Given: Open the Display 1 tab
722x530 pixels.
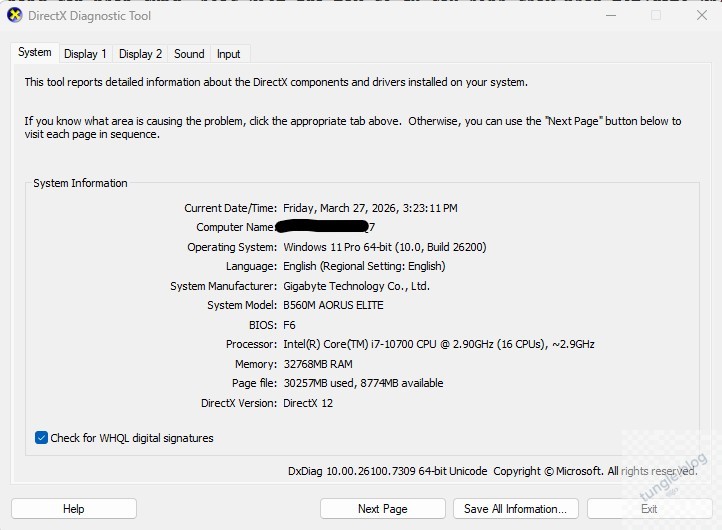Looking at the screenshot, I should [x=85, y=54].
